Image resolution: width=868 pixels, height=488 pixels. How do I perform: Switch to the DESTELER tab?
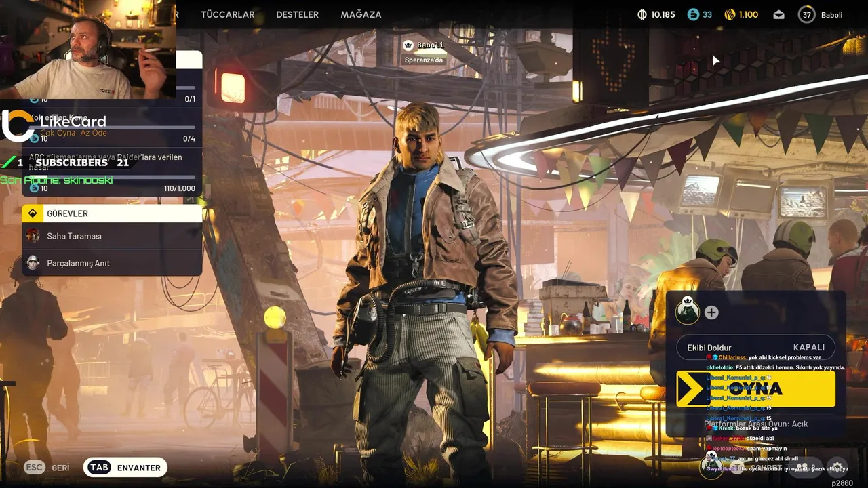[297, 14]
